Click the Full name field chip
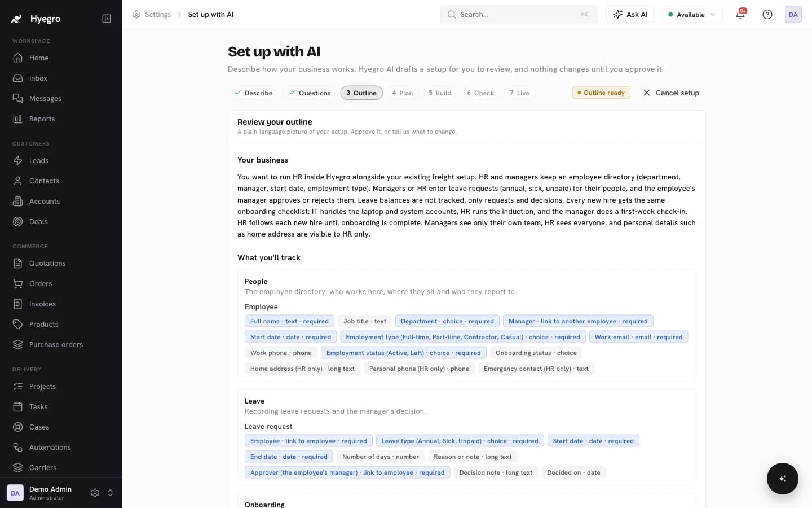 click(x=289, y=321)
